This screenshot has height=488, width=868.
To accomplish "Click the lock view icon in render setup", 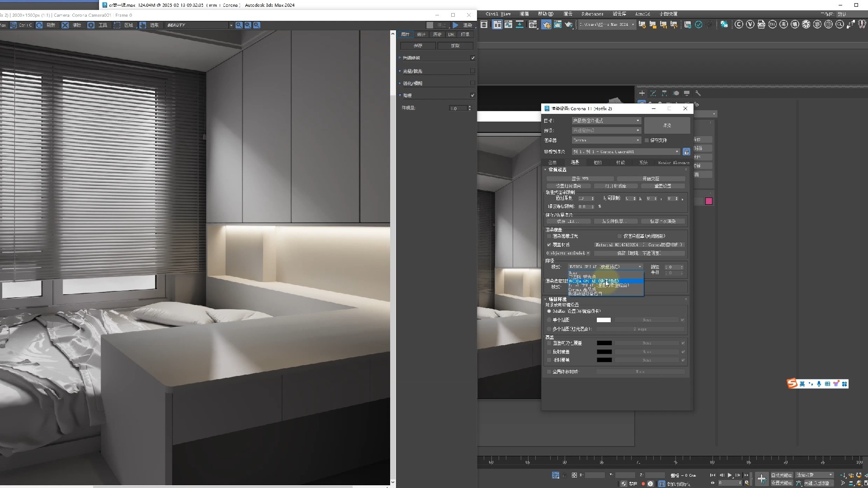I will coord(686,152).
